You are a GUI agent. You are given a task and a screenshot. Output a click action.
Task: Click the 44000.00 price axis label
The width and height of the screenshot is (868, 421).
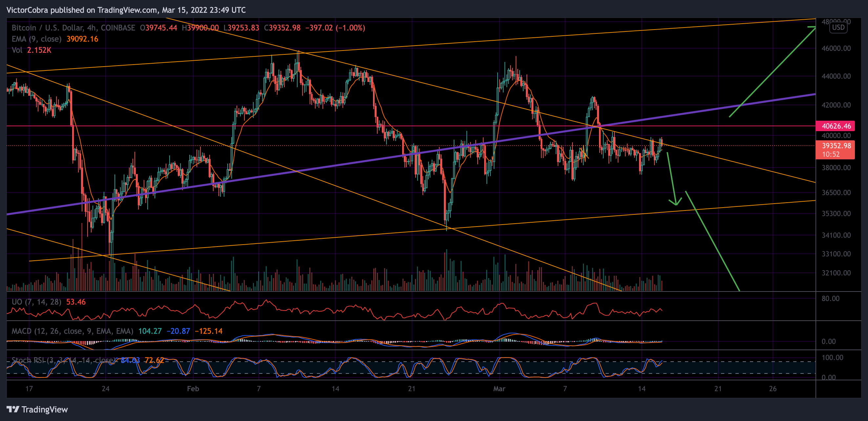(x=836, y=76)
